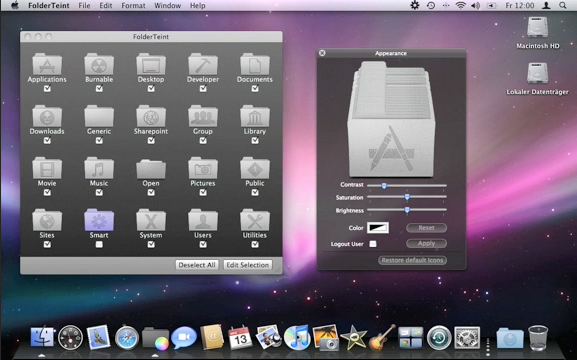Click the Contrast slider handle

384,186
